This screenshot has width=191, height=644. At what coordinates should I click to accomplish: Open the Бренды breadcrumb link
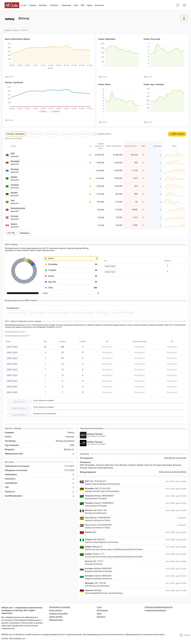16,30
